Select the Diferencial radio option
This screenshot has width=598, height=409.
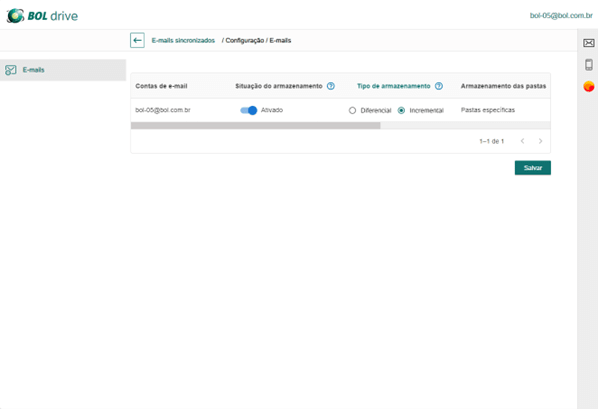coord(352,110)
